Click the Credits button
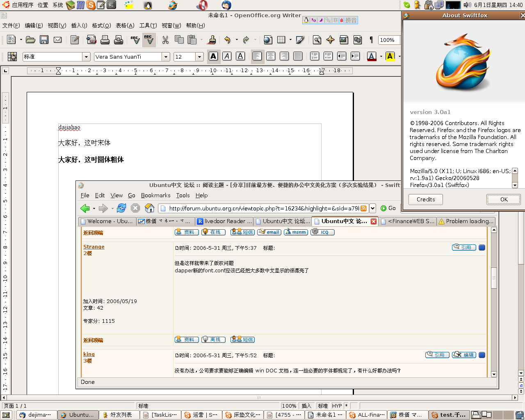The width and height of the screenshot is (525, 420). point(426,199)
